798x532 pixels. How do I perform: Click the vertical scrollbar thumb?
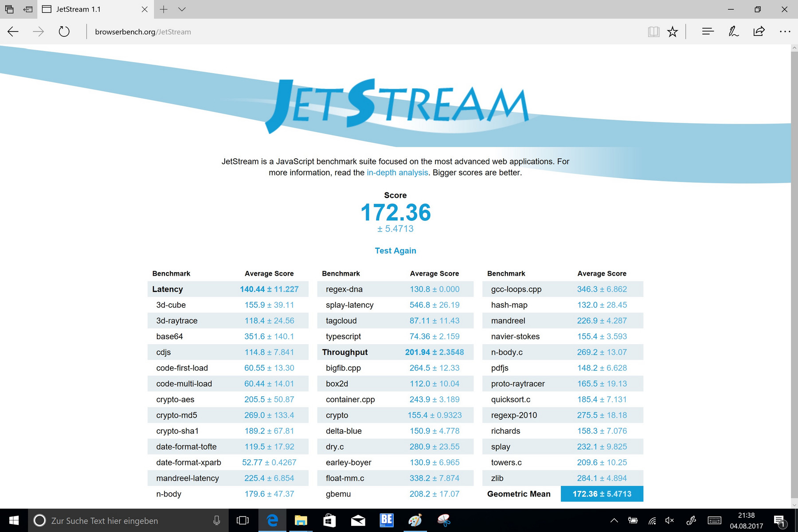[x=794, y=275]
